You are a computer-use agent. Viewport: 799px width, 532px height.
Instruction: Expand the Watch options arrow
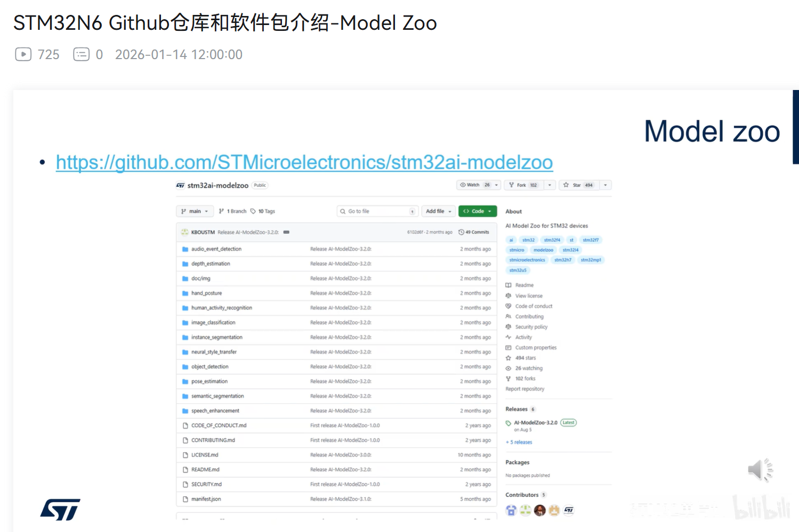coord(497,185)
